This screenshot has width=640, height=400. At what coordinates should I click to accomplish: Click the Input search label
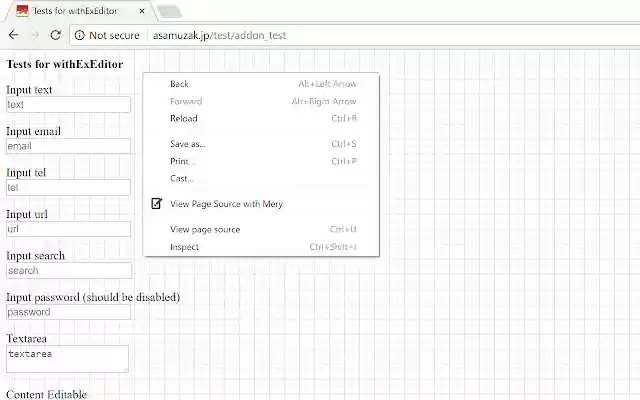click(36, 256)
